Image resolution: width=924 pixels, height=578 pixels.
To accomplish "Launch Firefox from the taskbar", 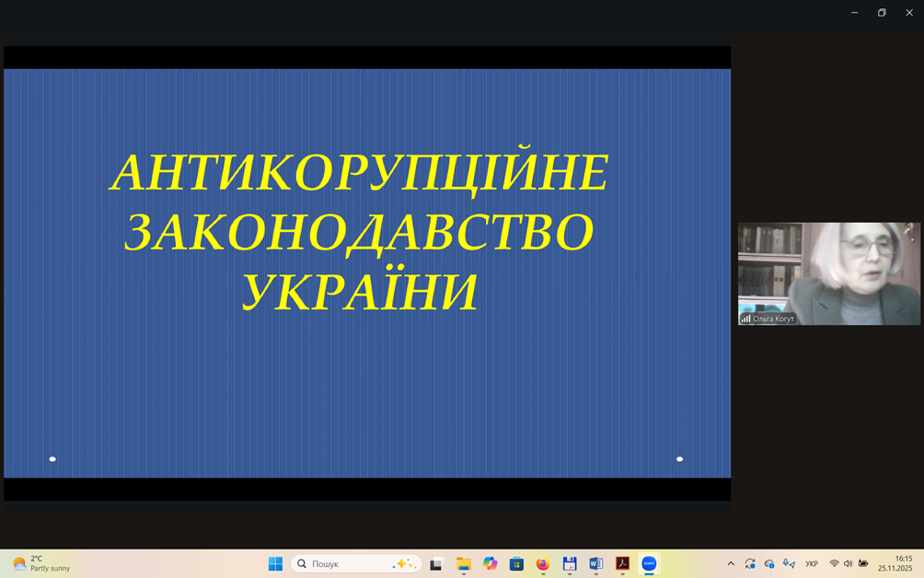I will pos(542,563).
